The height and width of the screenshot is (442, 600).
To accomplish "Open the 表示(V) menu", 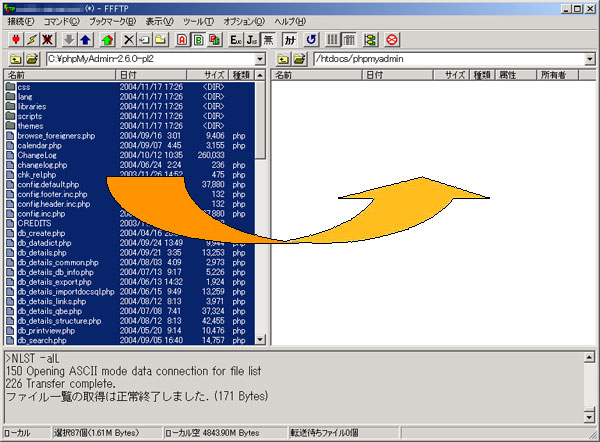I will click(160, 21).
